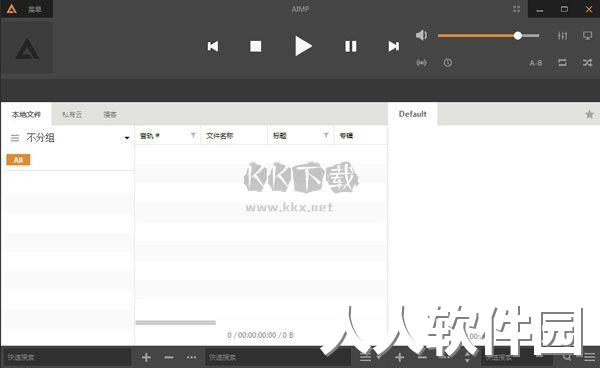Open the equalizer / sound effects icon
Image resolution: width=600 pixels, height=368 pixels.
(x=562, y=36)
